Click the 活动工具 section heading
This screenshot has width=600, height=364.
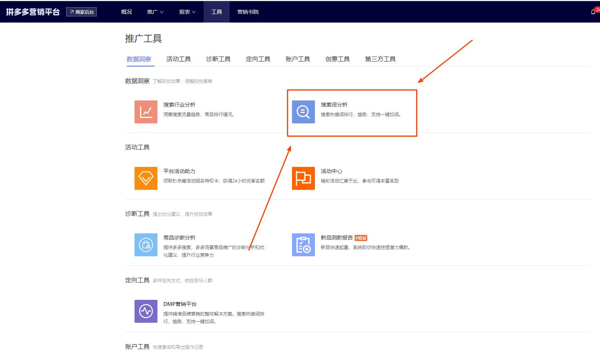click(137, 147)
